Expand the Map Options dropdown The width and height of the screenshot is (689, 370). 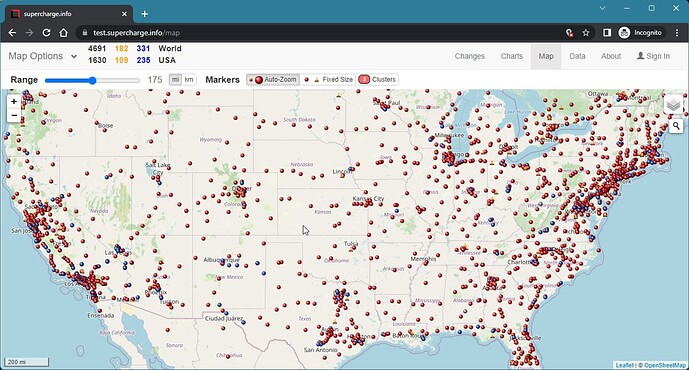(x=43, y=56)
